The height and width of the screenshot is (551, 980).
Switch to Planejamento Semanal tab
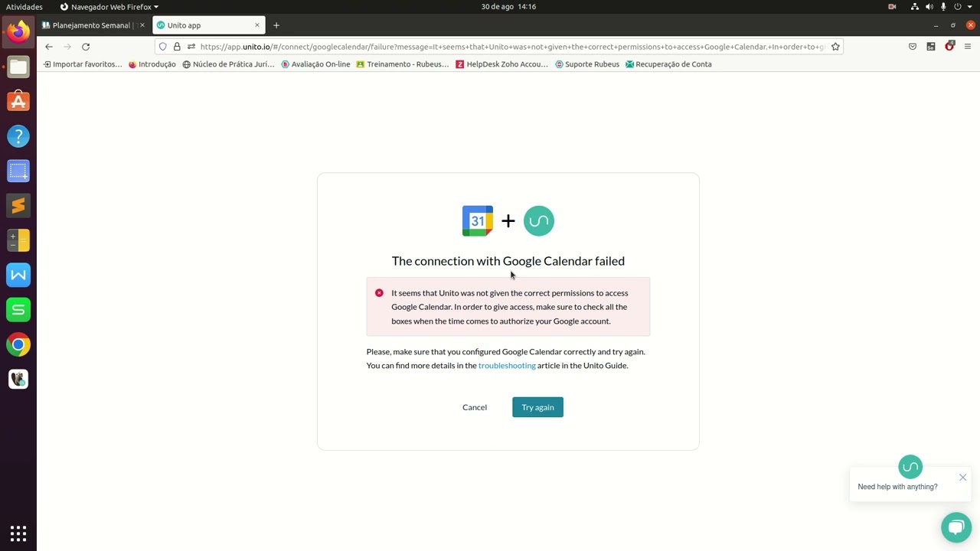tap(93, 25)
